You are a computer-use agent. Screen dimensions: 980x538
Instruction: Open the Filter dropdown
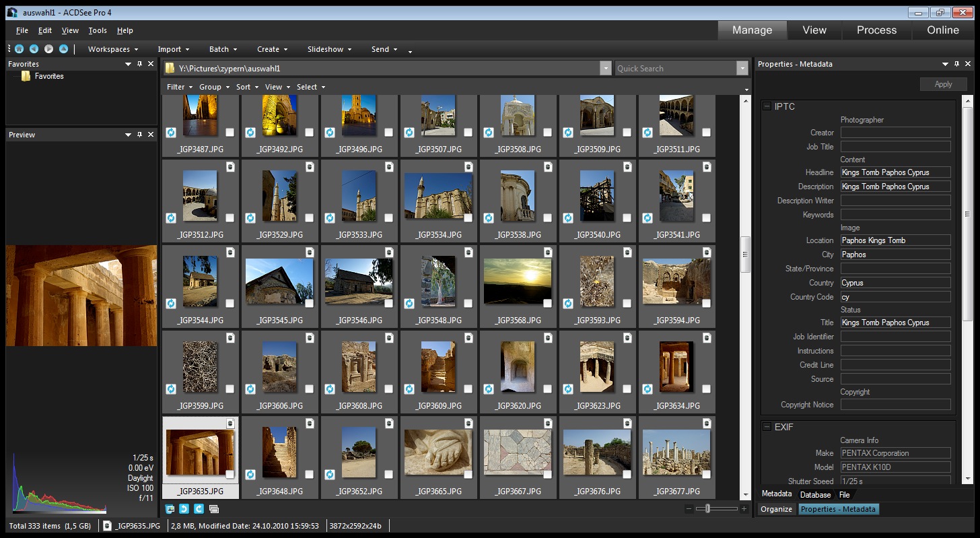coord(179,87)
